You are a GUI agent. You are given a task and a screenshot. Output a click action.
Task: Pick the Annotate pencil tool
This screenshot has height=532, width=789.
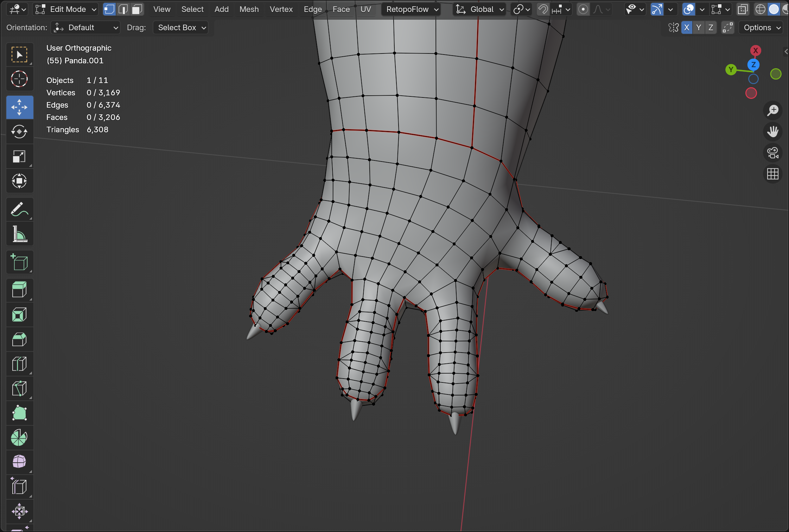pyautogui.click(x=19, y=209)
